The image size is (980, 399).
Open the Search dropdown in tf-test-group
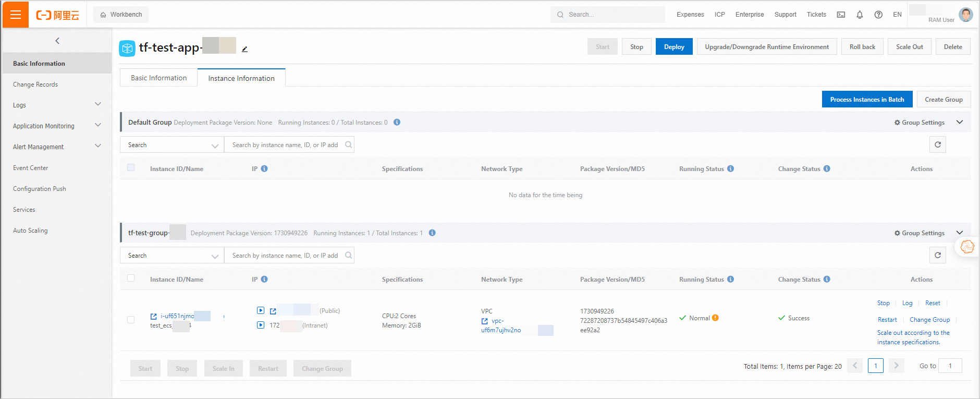pos(172,255)
